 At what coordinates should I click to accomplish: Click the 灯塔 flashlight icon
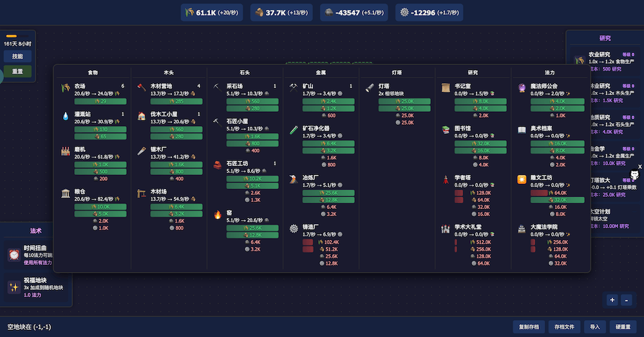coord(370,89)
